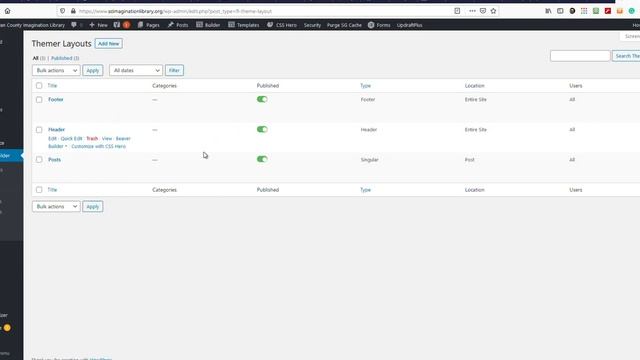Click the orange extension icon in toolbar
640x360 pixels.
tap(620, 11)
